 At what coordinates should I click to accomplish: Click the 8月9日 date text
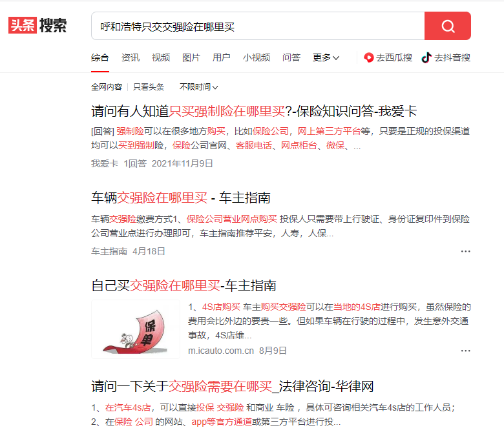[x=273, y=351]
